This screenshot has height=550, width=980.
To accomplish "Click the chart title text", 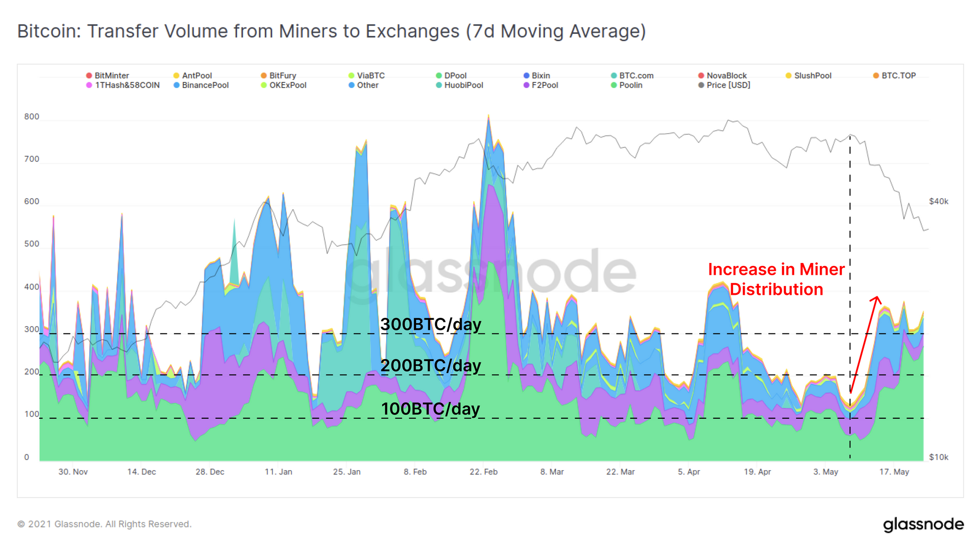I will click(331, 31).
